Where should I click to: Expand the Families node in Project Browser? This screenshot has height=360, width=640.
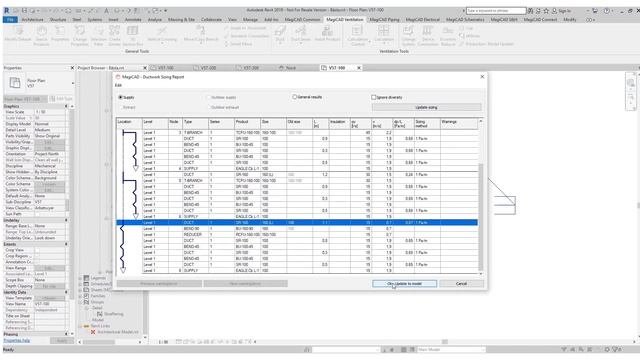coord(80,296)
